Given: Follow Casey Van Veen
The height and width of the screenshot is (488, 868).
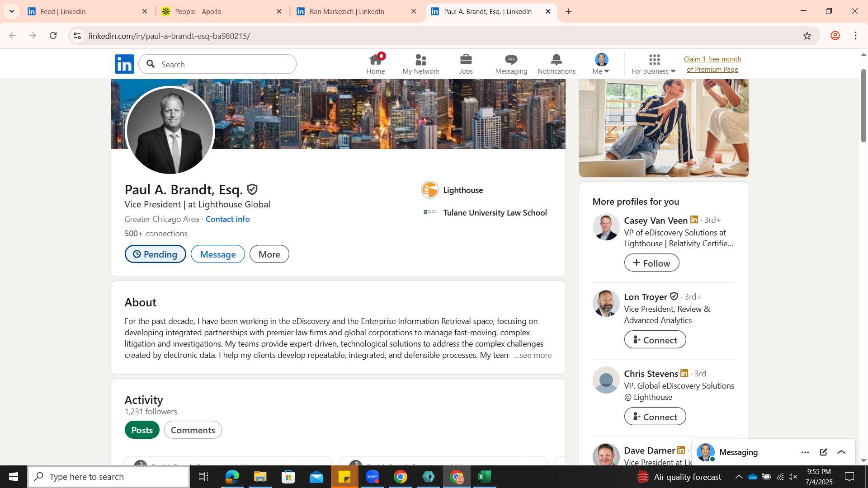Looking at the screenshot, I should coord(651,263).
